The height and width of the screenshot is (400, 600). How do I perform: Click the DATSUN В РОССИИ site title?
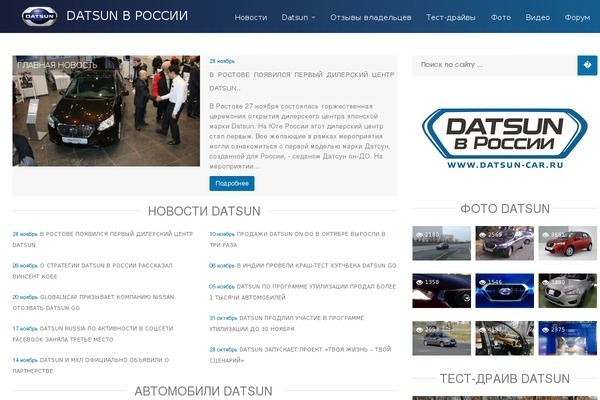click(127, 16)
